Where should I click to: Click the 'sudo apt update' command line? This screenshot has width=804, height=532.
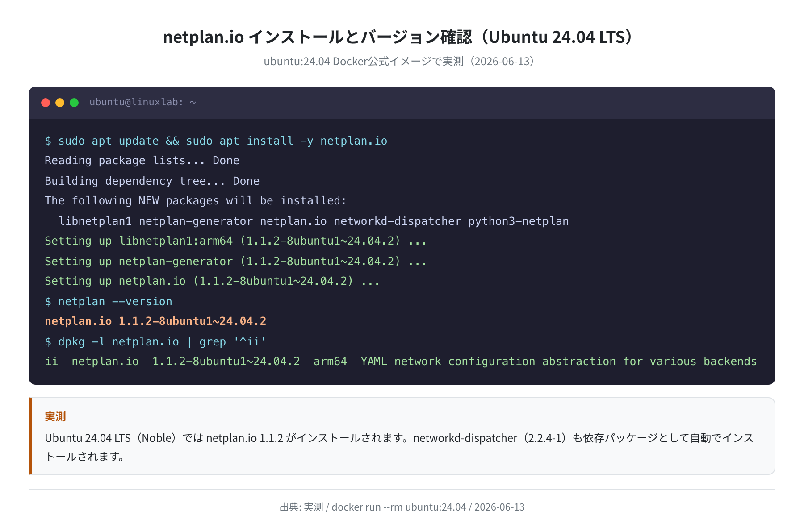pos(216,141)
